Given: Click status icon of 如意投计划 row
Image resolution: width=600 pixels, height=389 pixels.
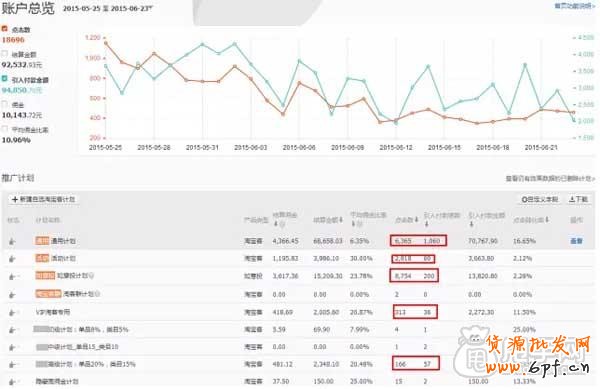Looking at the screenshot, I should click(12, 276).
